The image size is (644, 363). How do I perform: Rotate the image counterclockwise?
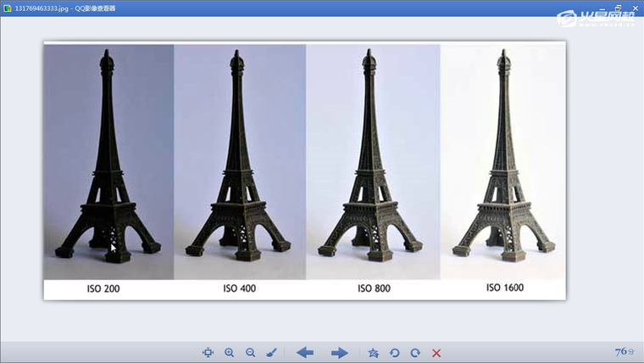(x=394, y=353)
